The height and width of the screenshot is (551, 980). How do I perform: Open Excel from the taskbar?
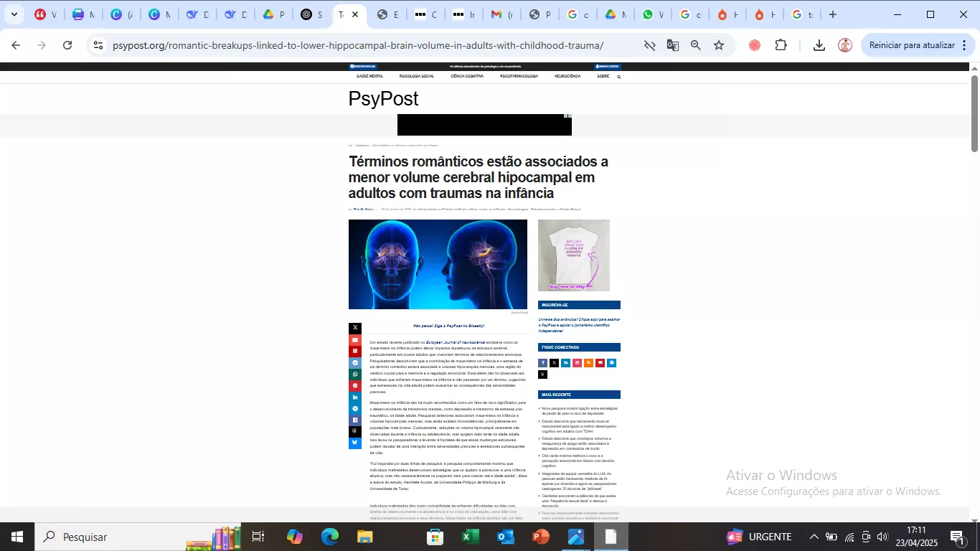[470, 537]
